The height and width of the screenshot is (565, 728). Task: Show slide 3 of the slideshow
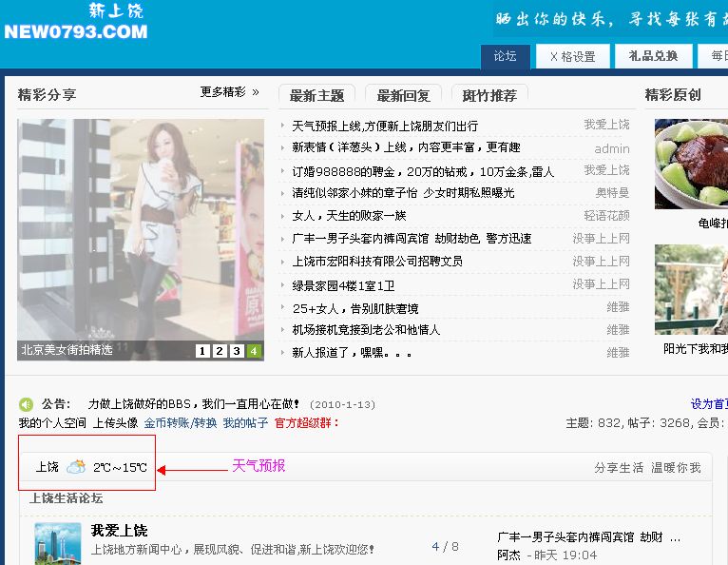(237, 351)
